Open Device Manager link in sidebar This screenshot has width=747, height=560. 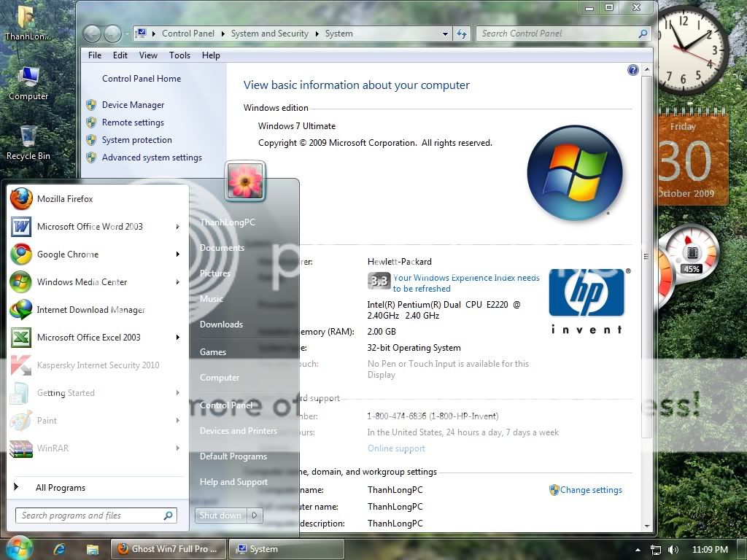coord(133,105)
